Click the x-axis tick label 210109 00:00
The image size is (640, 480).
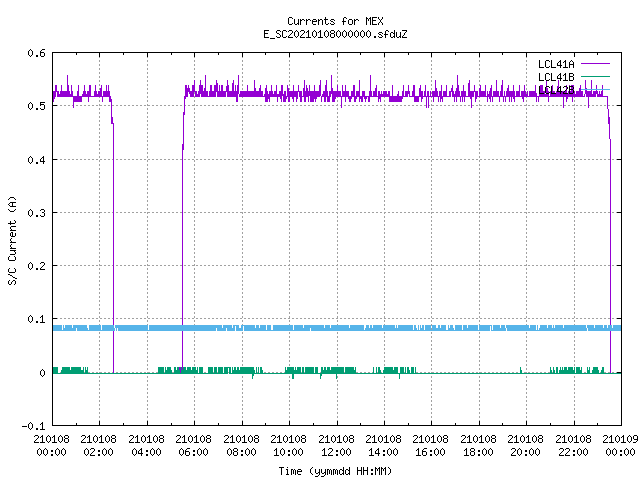tap(620, 445)
